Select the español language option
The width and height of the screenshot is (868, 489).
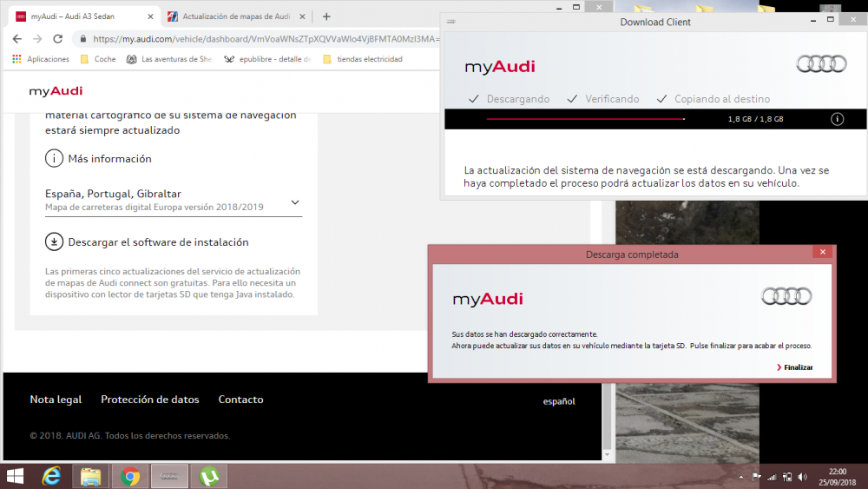point(559,401)
